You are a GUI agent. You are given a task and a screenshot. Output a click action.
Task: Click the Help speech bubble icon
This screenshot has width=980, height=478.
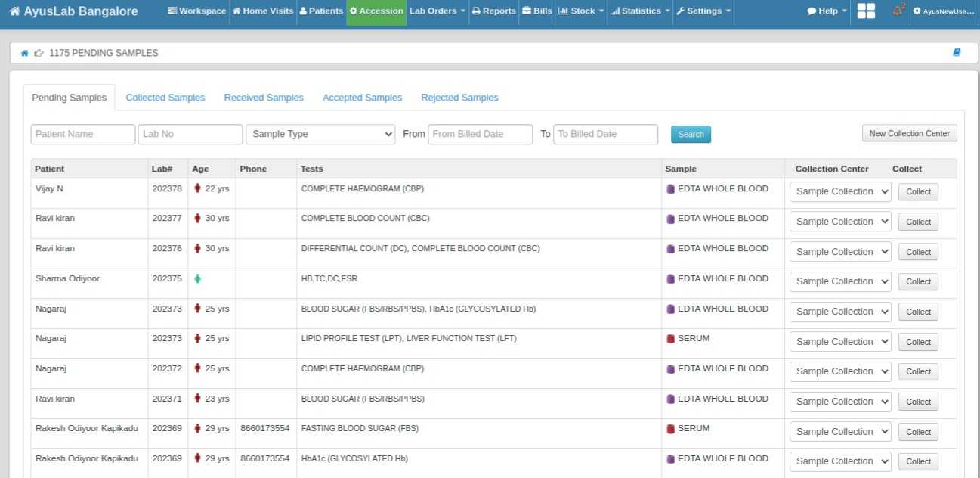(x=812, y=11)
